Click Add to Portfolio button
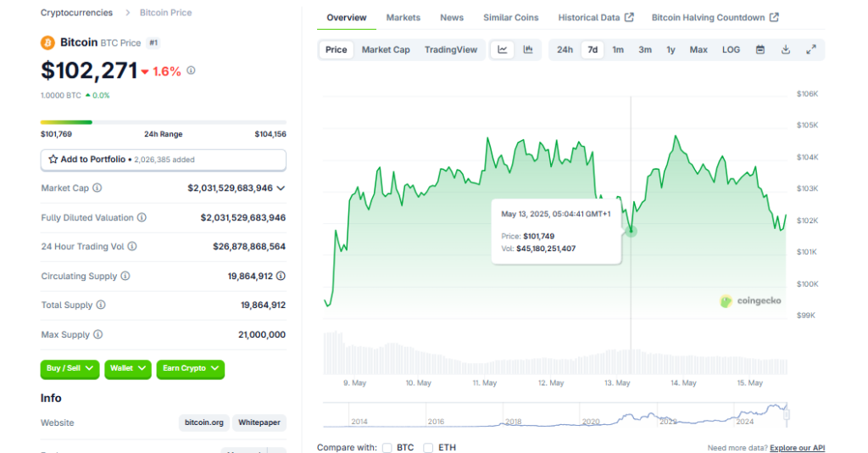This screenshot has width=868, height=453. tap(164, 159)
